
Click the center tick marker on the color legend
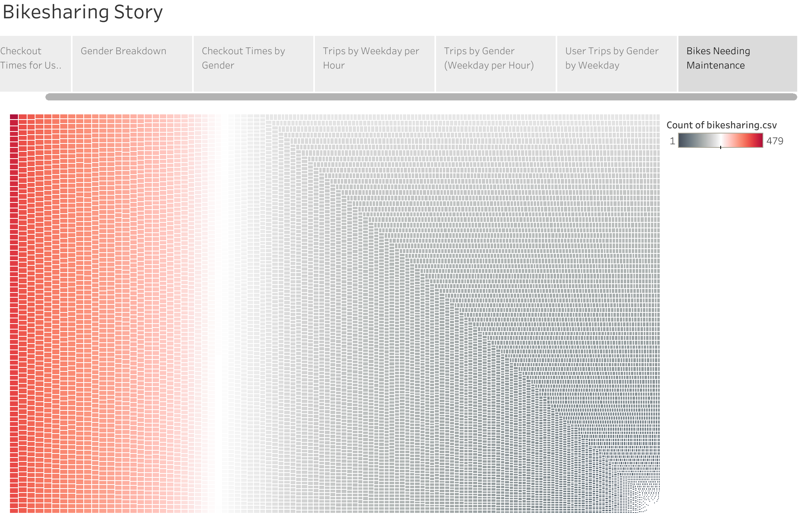point(721,147)
